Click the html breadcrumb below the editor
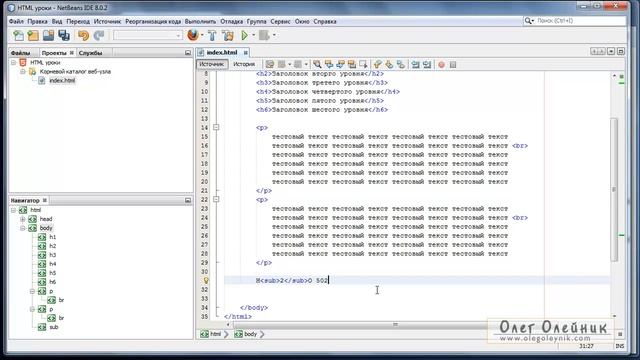 click(x=211, y=334)
